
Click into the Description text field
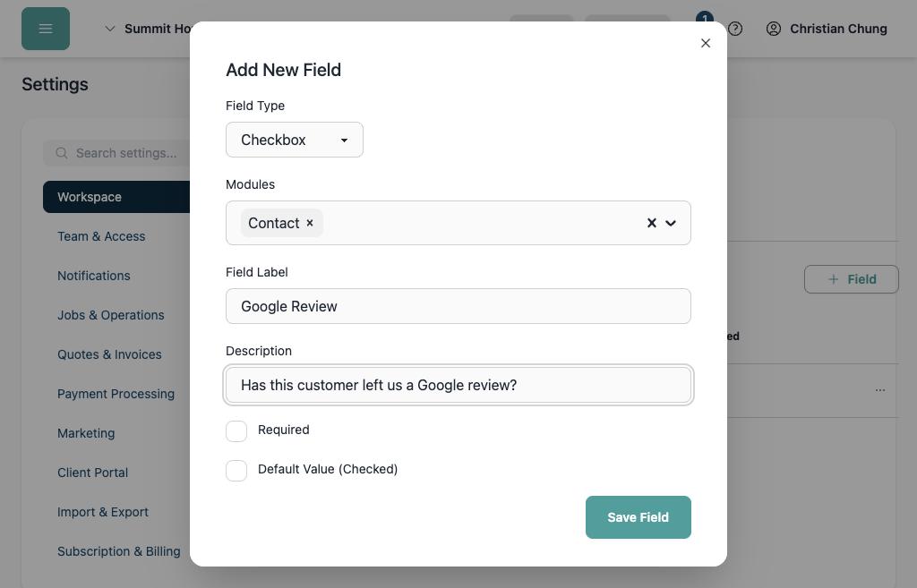pyautogui.click(x=458, y=385)
